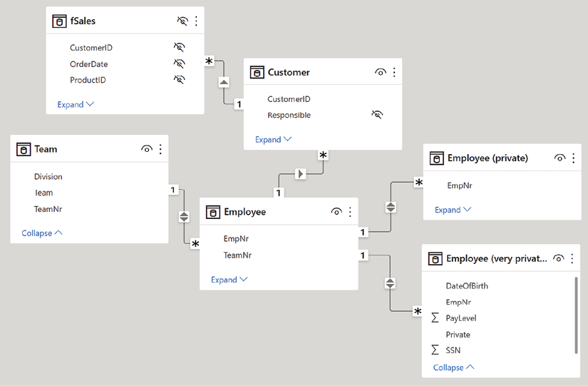Select the Team to Employee bidirectional filter arrow
The image size is (588, 386).
tap(184, 217)
